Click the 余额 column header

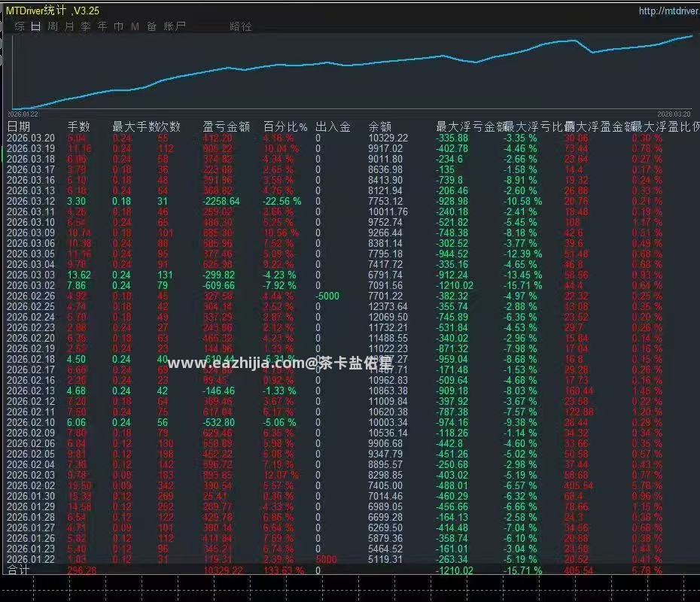[380, 126]
